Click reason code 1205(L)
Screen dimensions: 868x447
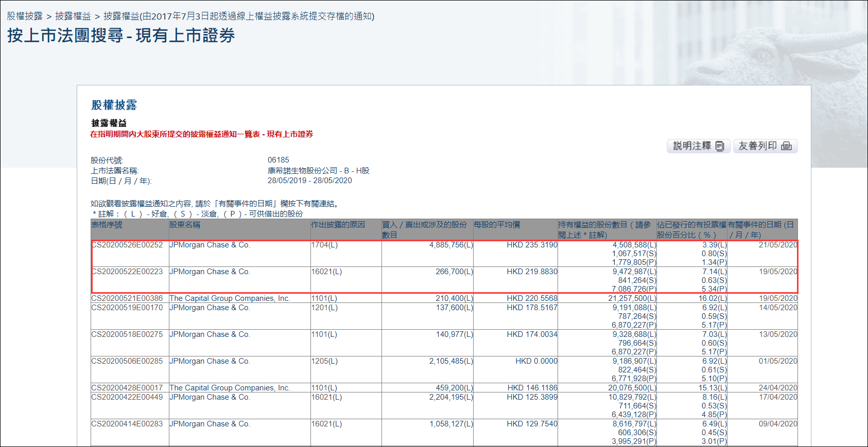(324, 361)
